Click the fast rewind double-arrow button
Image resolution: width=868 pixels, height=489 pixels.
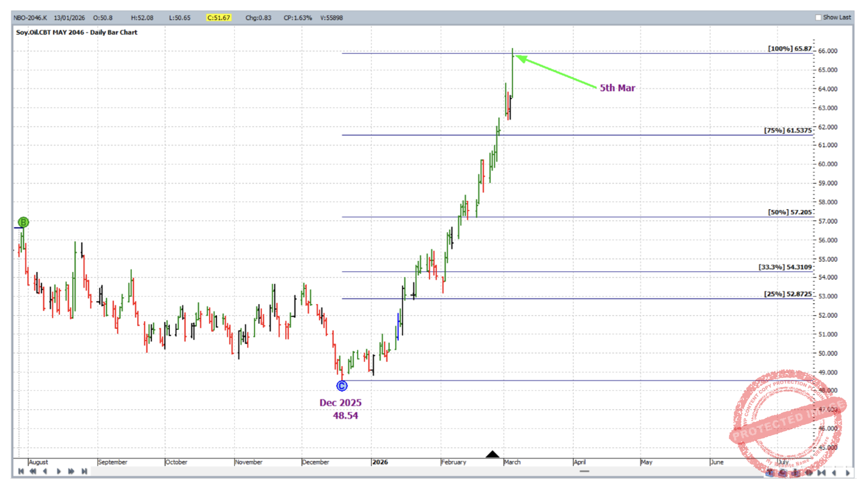pos(33,472)
